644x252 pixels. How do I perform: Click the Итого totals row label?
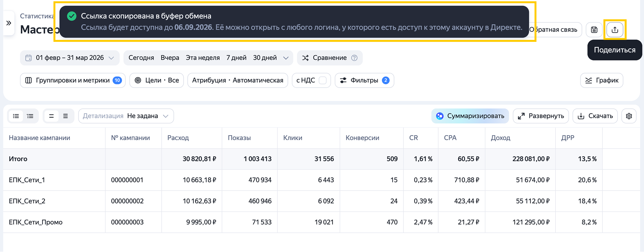pyautogui.click(x=18, y=159)
